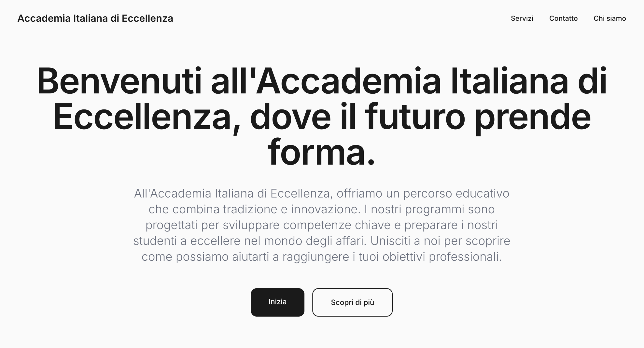Go to the Contatto page
Screen dimensions: 644x348
563,18
